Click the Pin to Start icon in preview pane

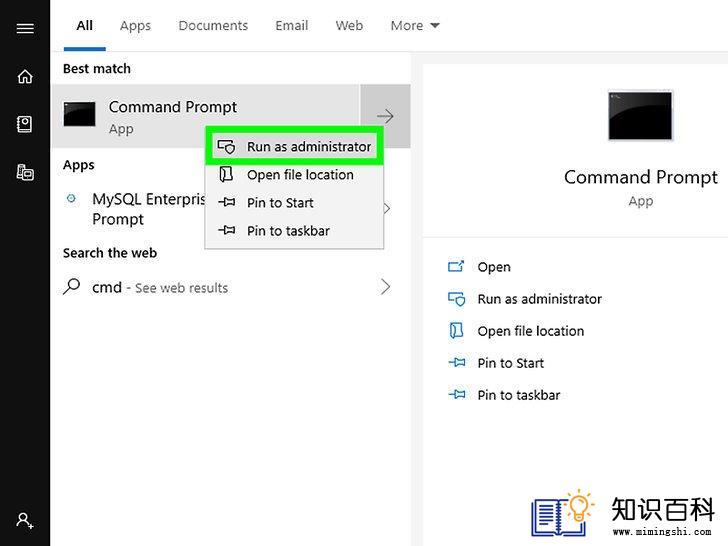pos(457,362)
